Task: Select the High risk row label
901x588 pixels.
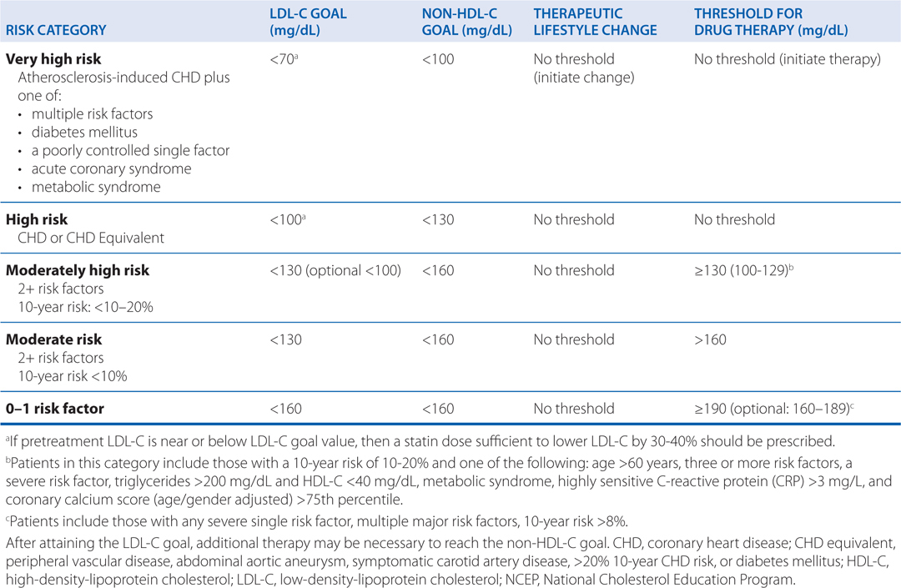Action: click(37, 220)
